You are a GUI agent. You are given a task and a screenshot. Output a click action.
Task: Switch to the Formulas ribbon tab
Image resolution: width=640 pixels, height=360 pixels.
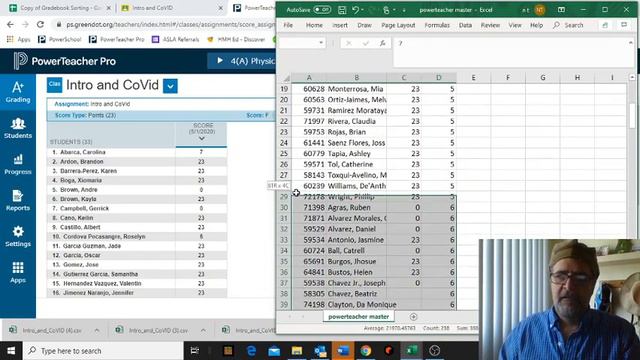[437, 25]
